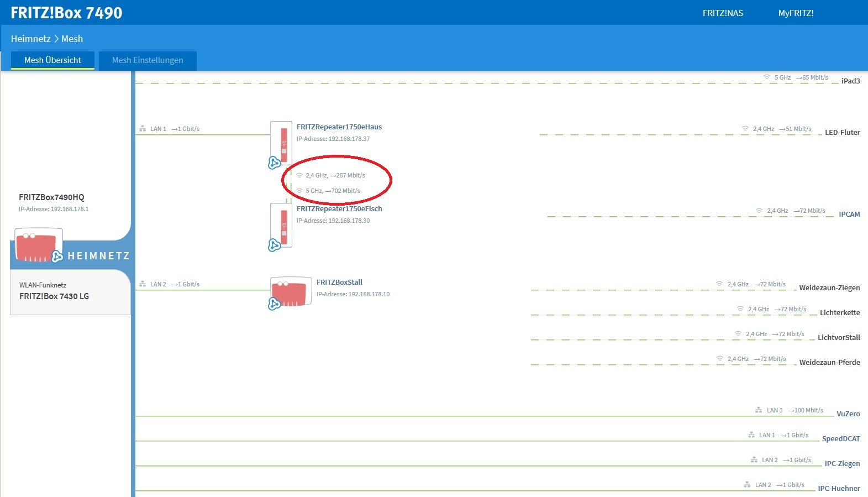The image size is (868, 497).
Task: Click the FRITZ!Box 7490 header title
Action: click(x=66, y=13)
